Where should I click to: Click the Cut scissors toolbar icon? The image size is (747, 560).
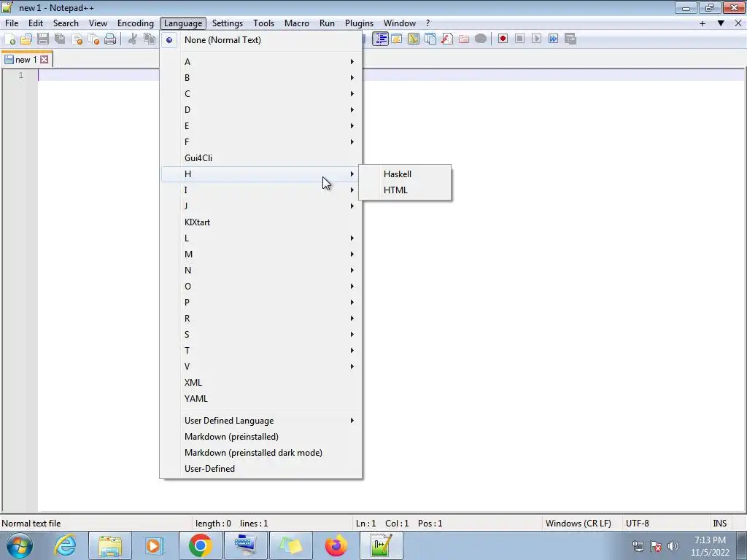tap(133, 39)
